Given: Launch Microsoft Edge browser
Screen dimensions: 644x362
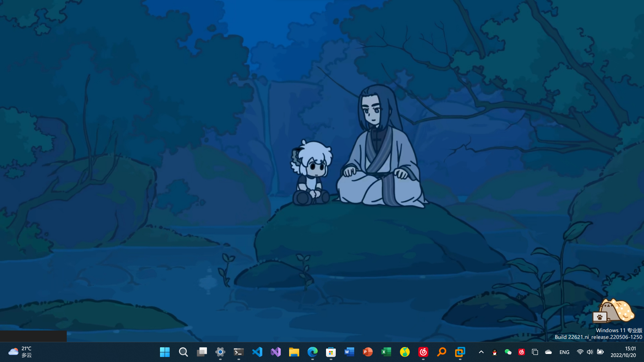Looking at the screenshot, I should [x=312, y=352].
